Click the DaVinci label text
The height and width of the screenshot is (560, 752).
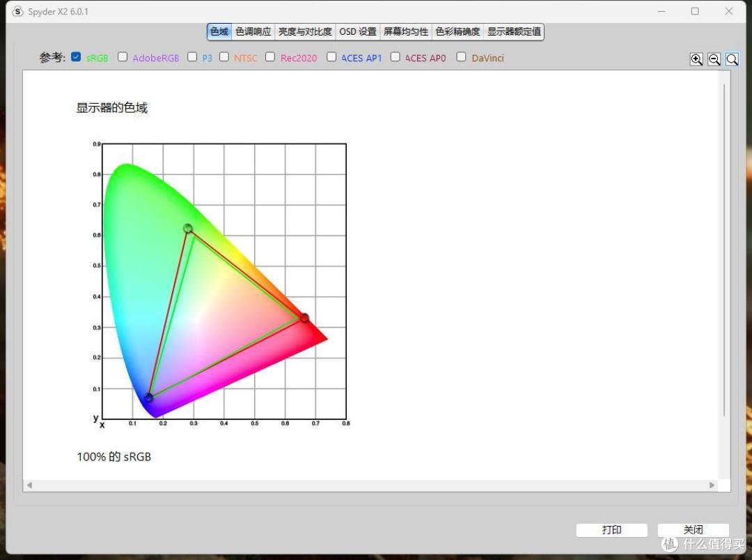coord(487,58)
